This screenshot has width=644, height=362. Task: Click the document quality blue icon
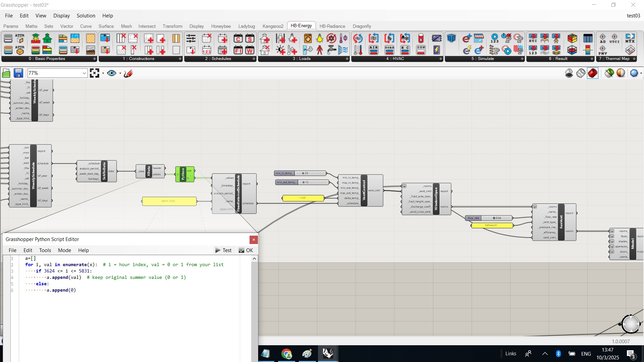click(x=634, y=73)
